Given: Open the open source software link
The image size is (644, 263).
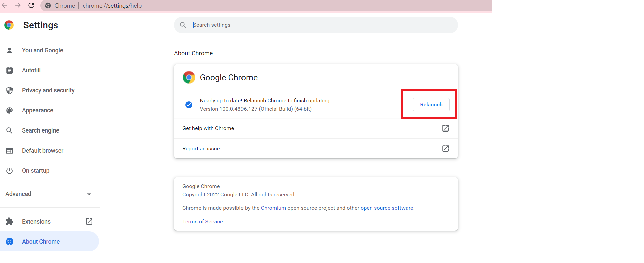Looking at the screenshot, I should tap(387, 208).
